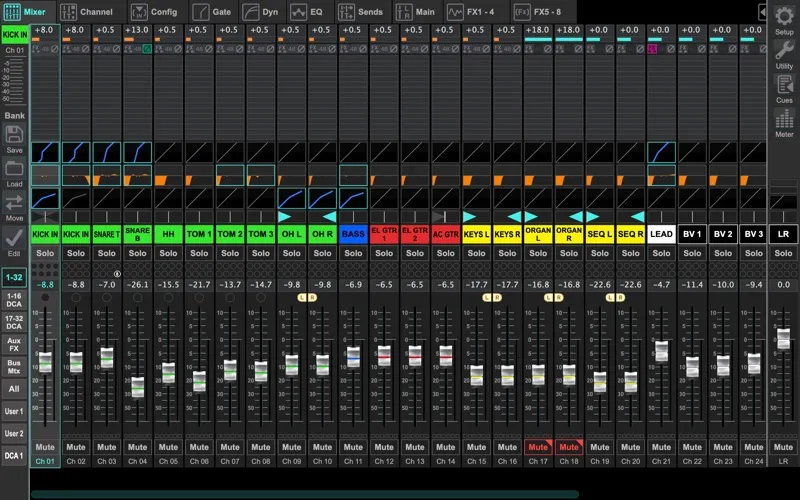
Task: Click the LR link badge on ORGAN
Action: [x=553, y=297]
